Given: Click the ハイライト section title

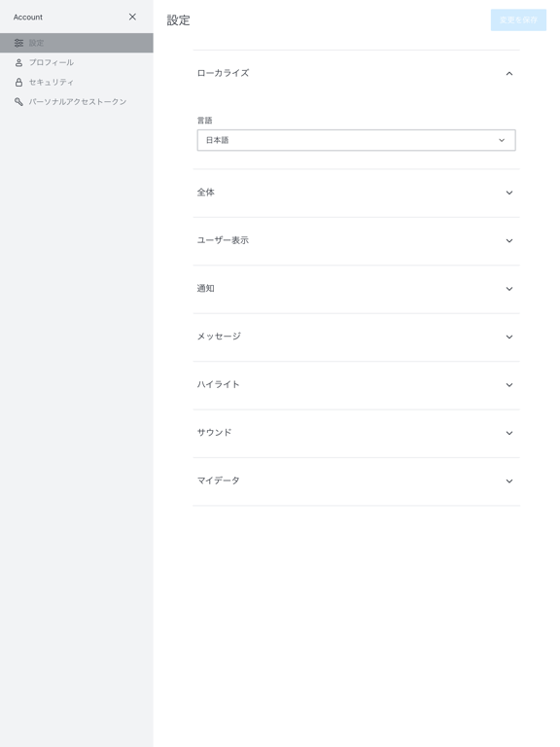Looking at the screenshot, I should point(218,384).
